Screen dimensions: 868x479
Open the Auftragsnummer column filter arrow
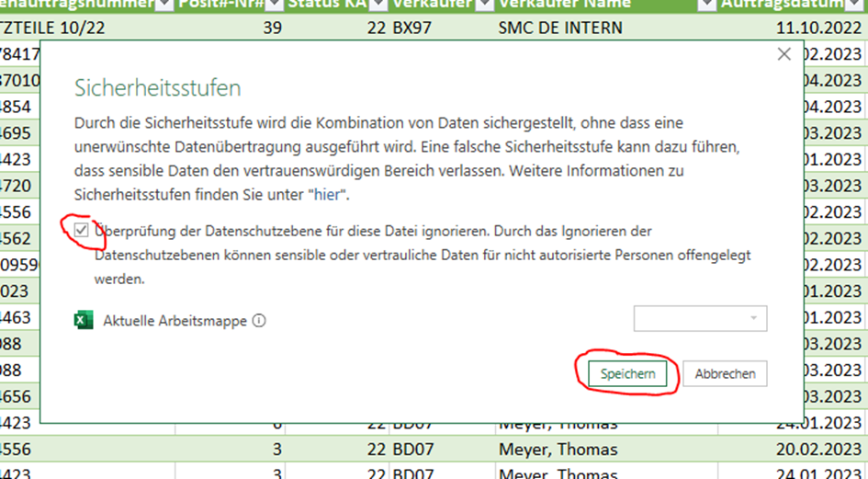[164, 5]
